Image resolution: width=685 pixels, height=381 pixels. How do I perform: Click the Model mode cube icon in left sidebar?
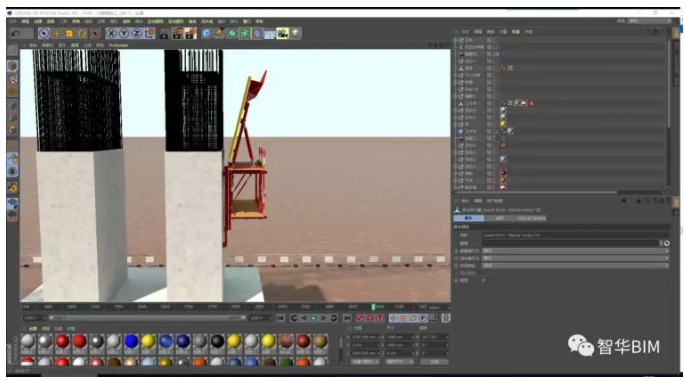13,66
